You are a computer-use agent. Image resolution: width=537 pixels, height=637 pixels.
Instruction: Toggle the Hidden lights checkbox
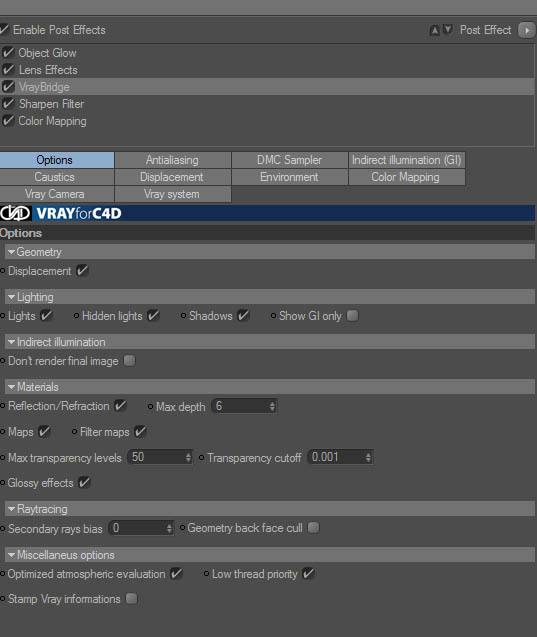[153, 316]
